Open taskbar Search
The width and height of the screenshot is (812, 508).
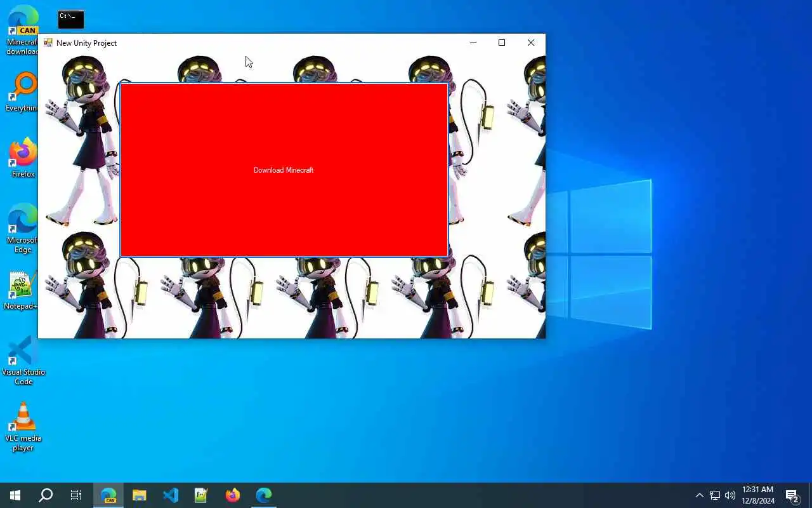pos(46,495)
